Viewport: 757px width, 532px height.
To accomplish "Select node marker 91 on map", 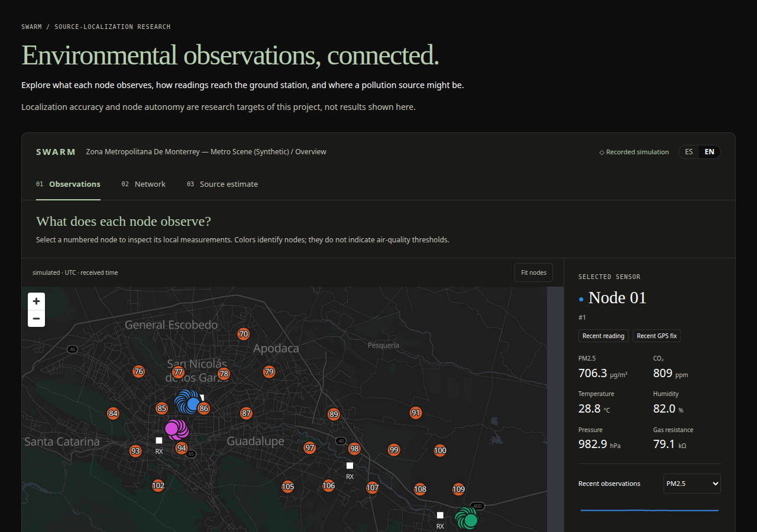I will (416, 413).
